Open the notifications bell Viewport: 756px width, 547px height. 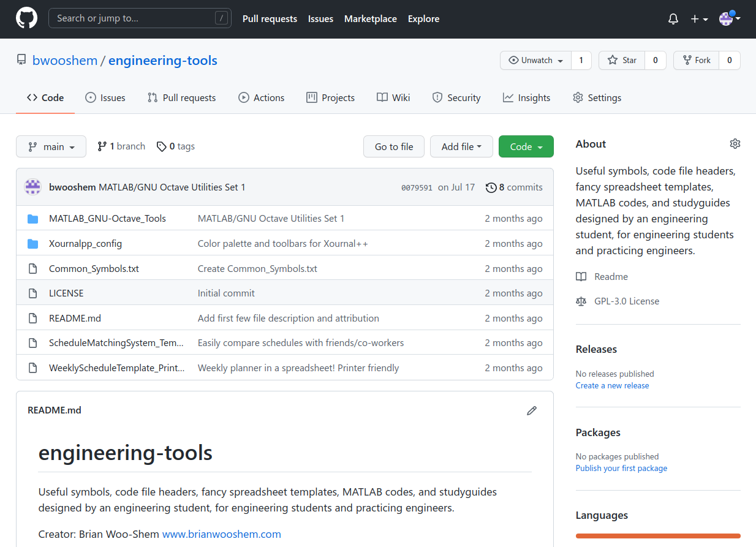673,19
